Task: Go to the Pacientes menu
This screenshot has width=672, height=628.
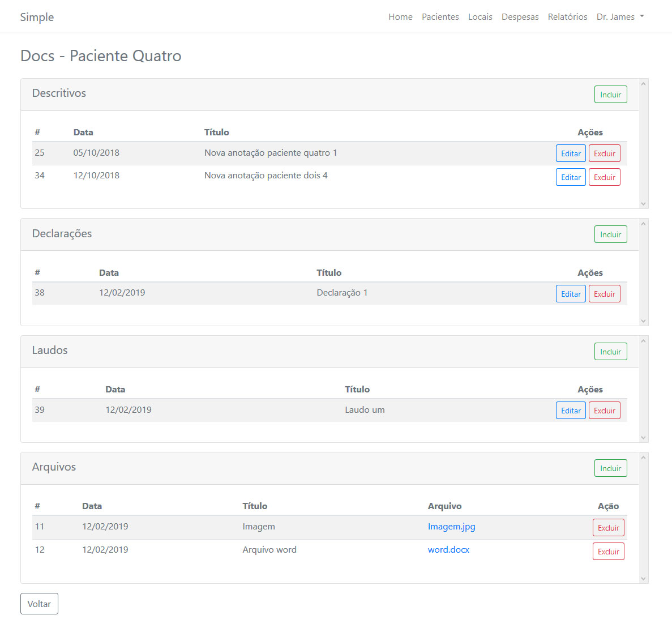Action: [440, 17]
